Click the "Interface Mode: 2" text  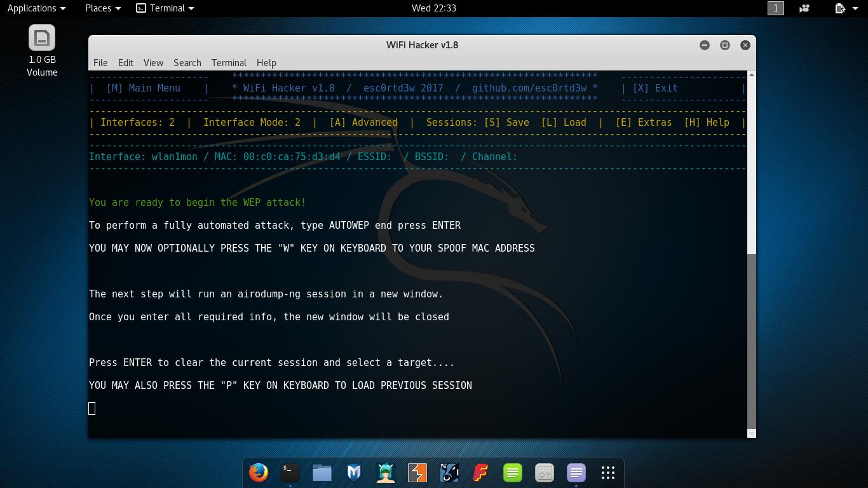252,123
